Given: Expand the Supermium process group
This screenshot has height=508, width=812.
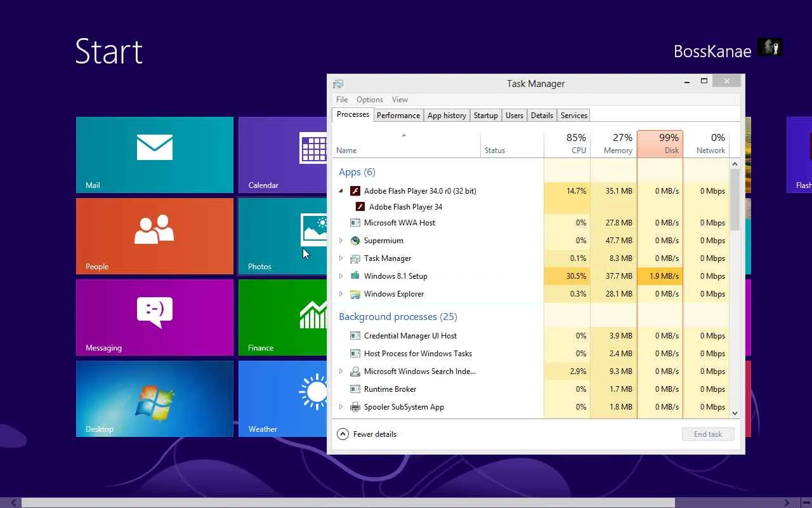Looking at the screenshot, I should [341, 241].
